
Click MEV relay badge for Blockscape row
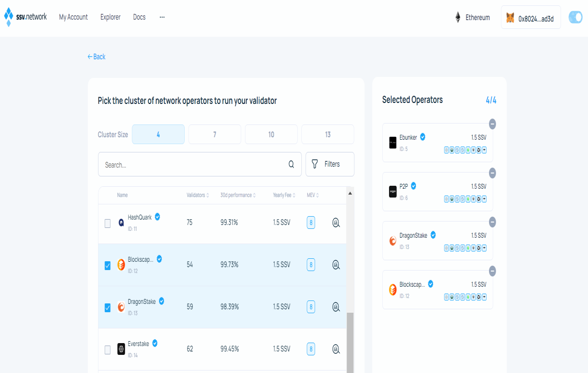(311, 265)
